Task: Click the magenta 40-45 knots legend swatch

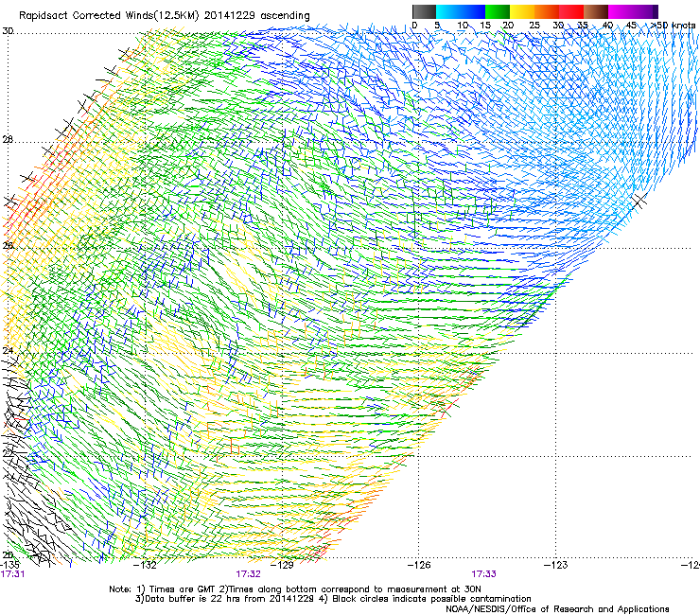Action: (x=621, y=11)
